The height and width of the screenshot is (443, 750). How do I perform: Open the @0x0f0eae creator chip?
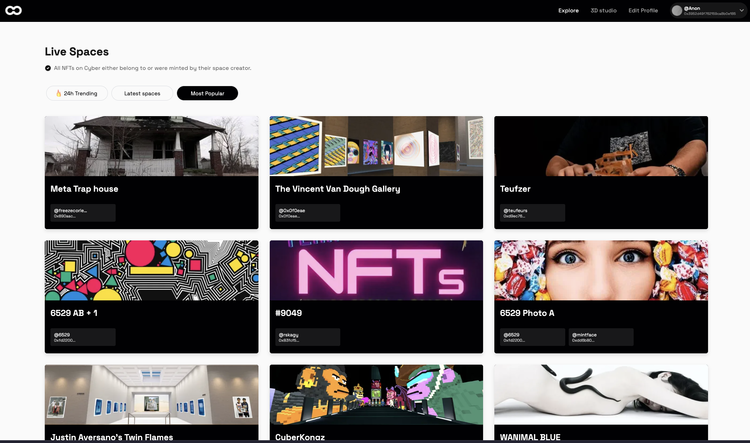pos(308,213)
